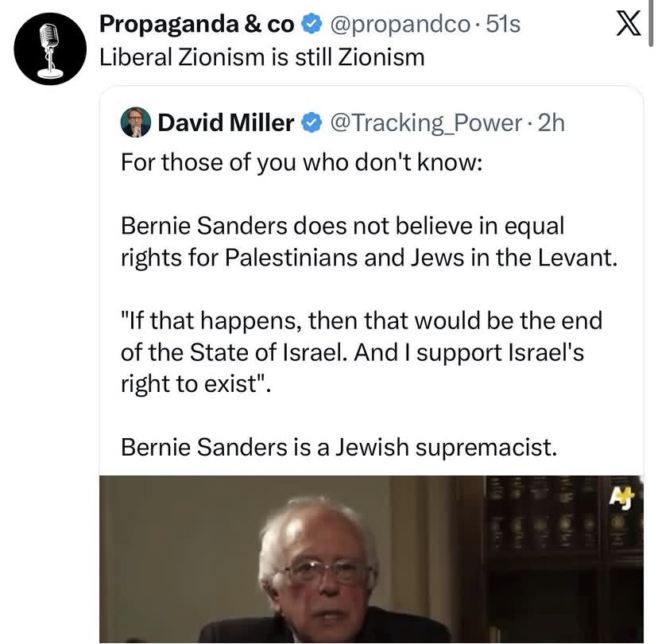The width and height of the screenshot is (658, 644).
Task: Open the Propaganda & co display name
Action: click(x=196, y=25)
